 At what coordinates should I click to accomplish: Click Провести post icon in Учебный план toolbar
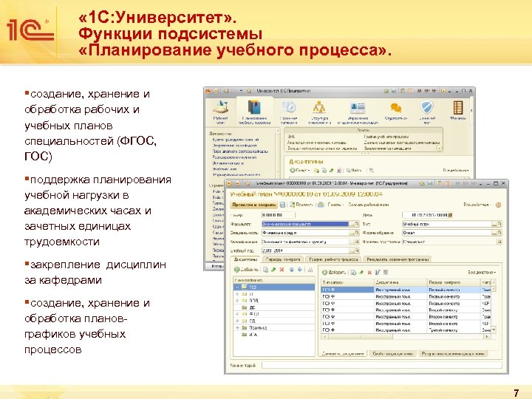(x=292, y=205)
